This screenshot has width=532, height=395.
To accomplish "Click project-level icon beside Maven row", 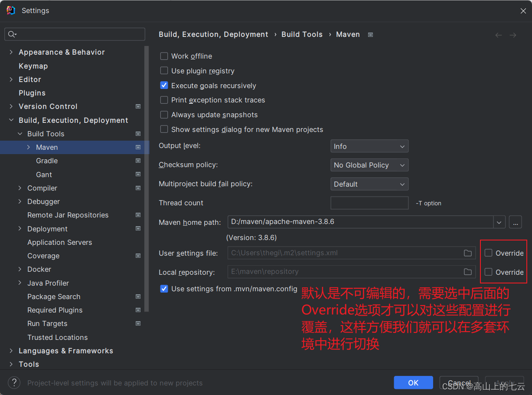I will point(138,147).
